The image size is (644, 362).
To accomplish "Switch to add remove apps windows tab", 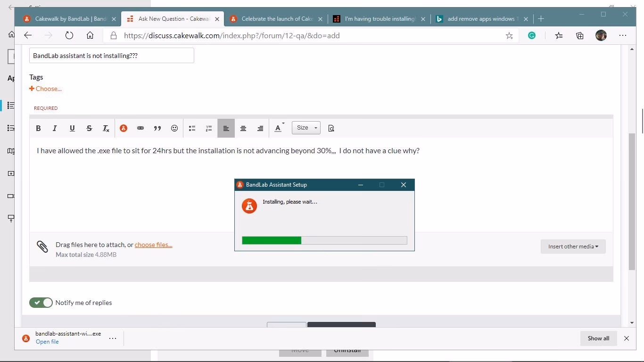I will 482,19.
